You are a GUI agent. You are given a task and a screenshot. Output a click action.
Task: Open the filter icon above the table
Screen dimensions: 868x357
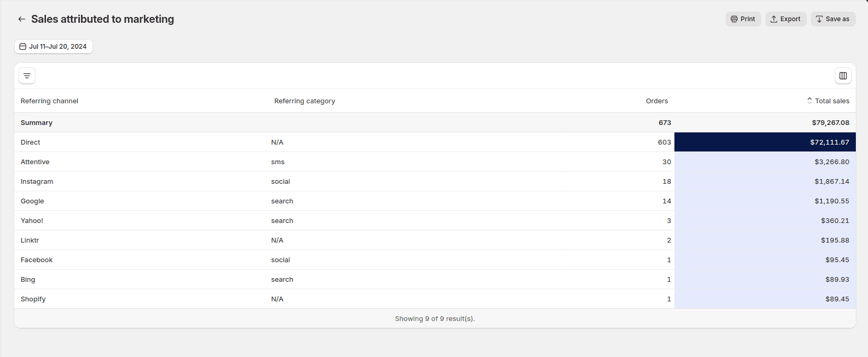(27, 76)
